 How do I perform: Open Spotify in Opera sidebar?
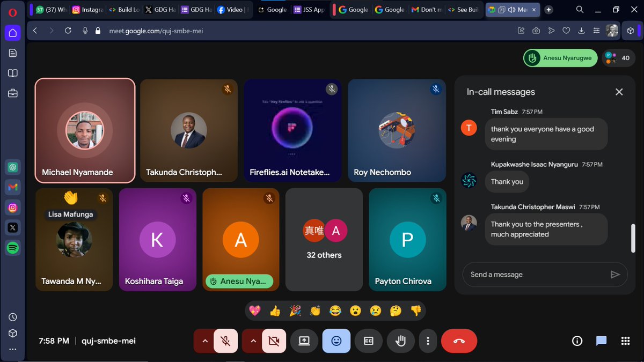pos(13,248)
